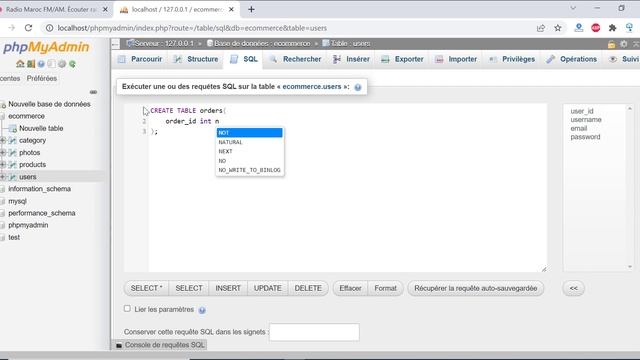Open page settings gear in breadcrumb bar
The image size is (640, 360).
pyautogui.click(x=624, y=44)
